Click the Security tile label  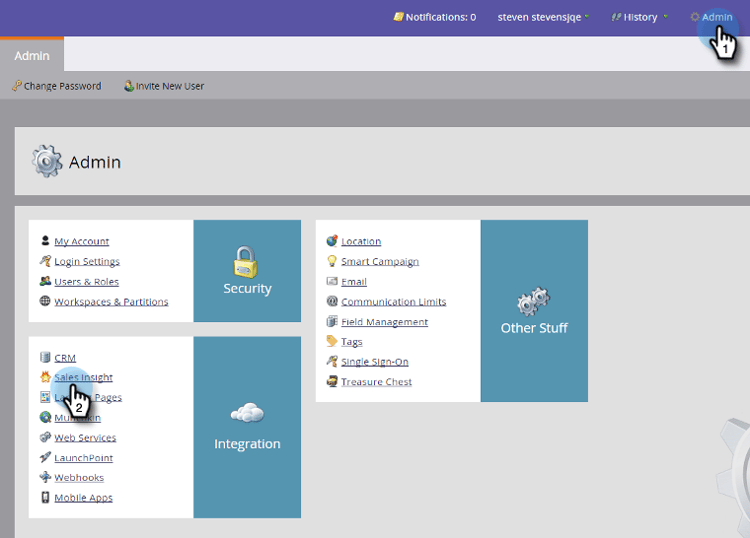pos(247,288)
